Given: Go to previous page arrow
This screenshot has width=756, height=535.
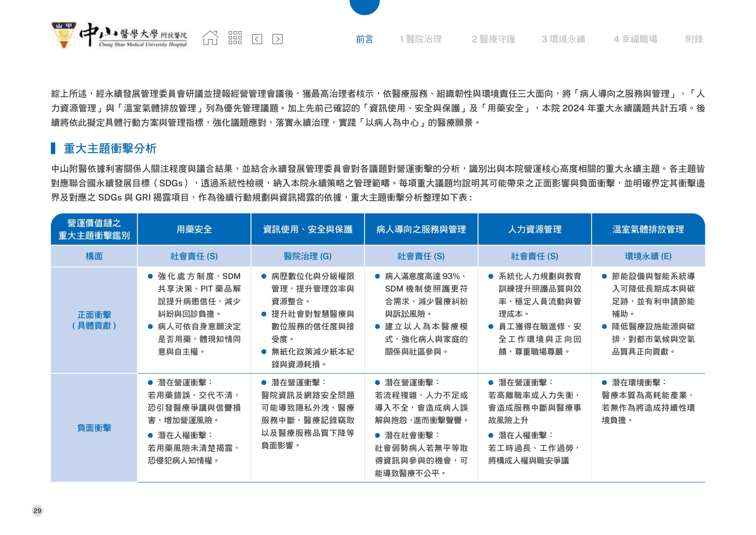Looking at the screenshot, I should 257,39.
